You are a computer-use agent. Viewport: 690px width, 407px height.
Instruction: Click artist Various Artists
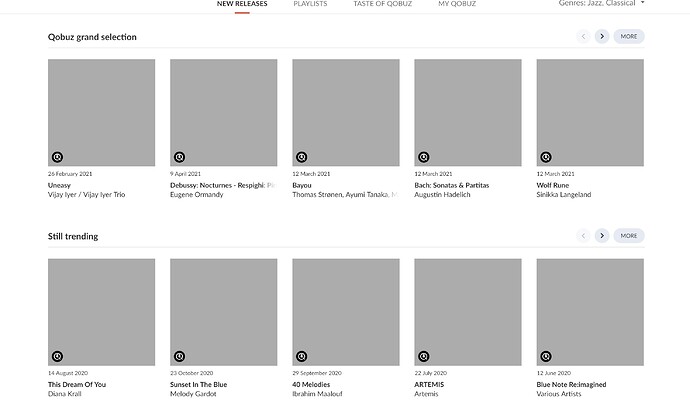click(x=559, y=394)
